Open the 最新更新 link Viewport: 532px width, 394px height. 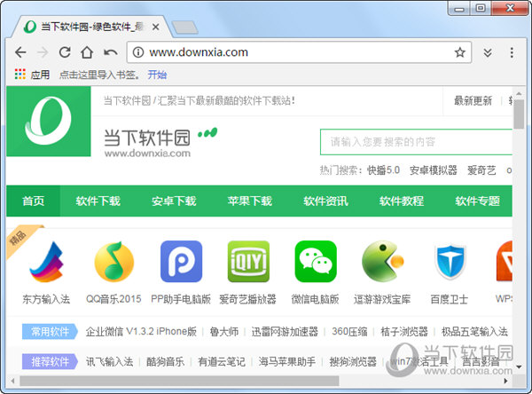(473, 100)
